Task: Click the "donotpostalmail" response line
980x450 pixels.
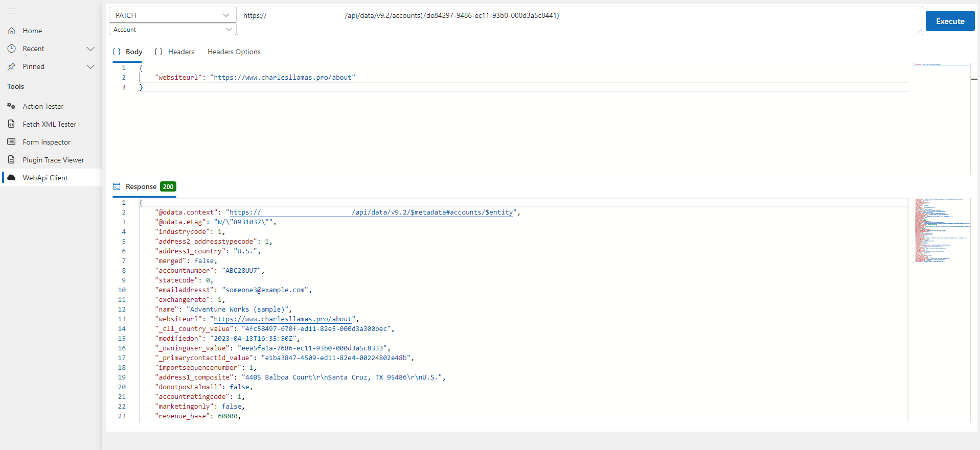Action: tap(204, 387)
